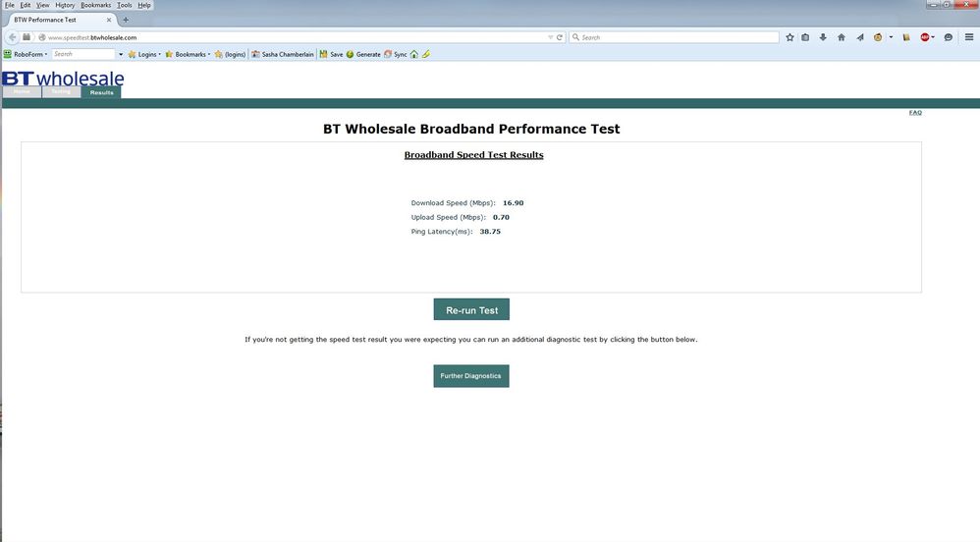Click the RoboForm toolbar Search field
Viewport: 980px width, 542px height.
83,54
